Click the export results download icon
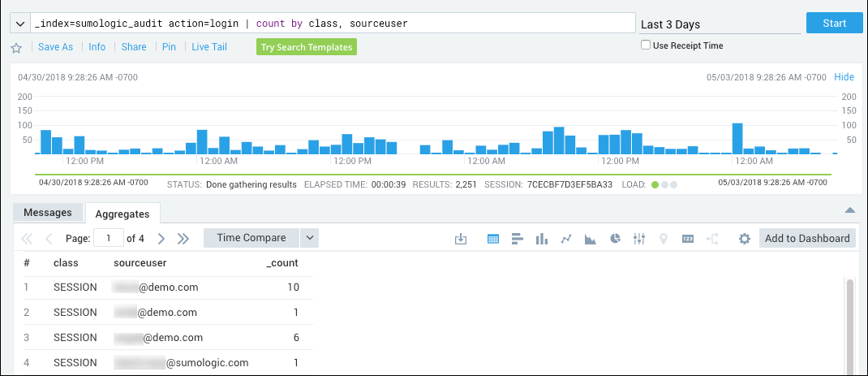 pos(461,239)
